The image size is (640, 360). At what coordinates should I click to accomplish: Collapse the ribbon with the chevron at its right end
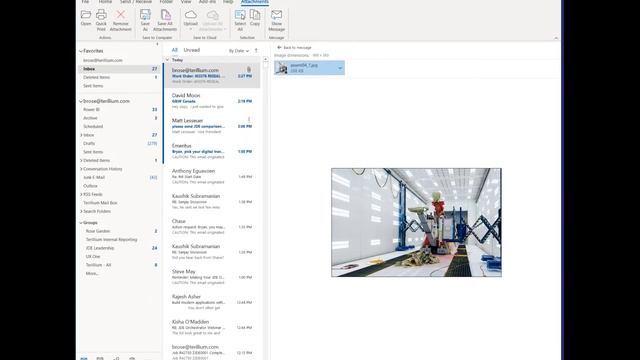tap(556, 38)
